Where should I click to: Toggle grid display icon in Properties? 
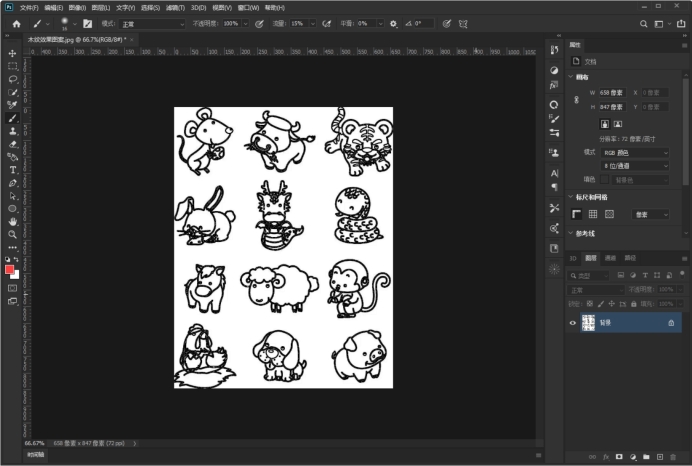tap(593, 214)
